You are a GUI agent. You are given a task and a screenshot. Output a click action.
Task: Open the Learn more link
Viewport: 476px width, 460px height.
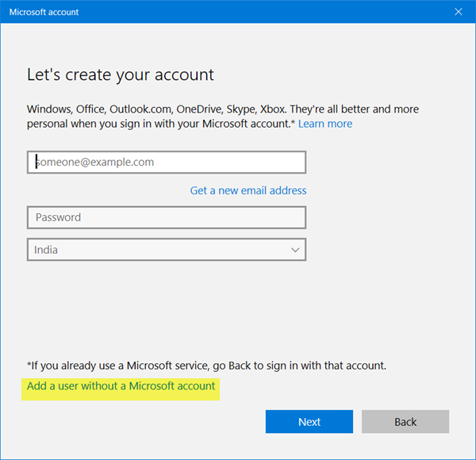click(x=325, y=124)
